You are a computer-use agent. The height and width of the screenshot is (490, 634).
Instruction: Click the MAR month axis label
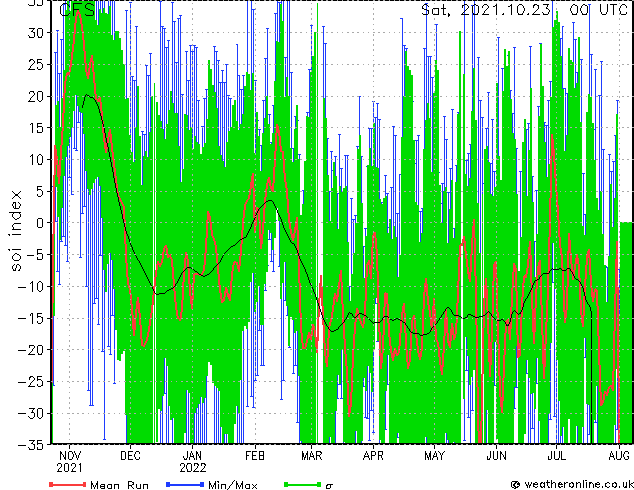coord(311,456)
